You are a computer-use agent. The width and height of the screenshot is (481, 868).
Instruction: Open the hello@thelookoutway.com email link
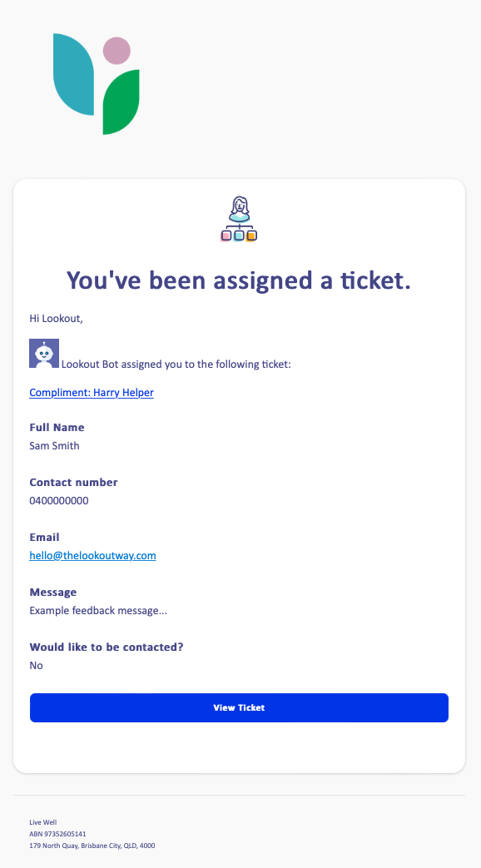pos(92,555)
